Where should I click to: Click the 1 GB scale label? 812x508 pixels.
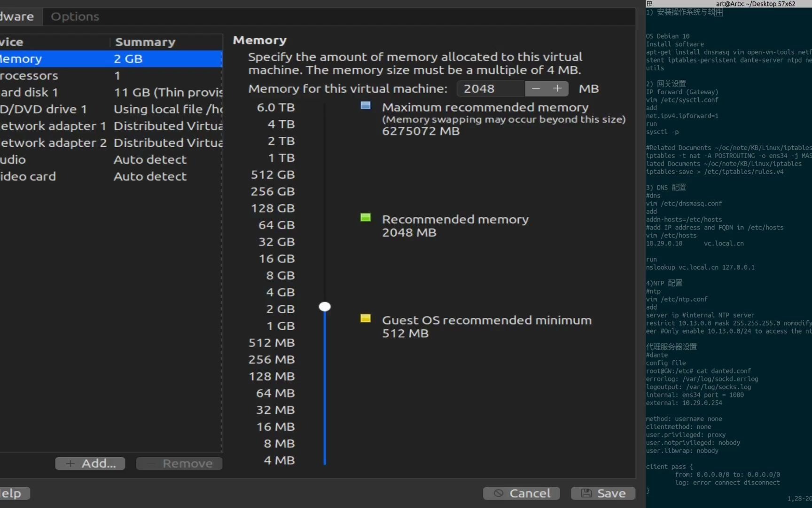(x=281, y=326)
